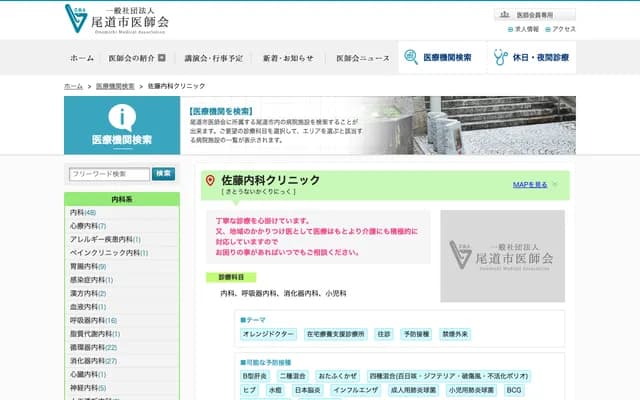640x400 pixels.
Task: Select 胃腸内科(9) in the sidebar
Action: [88, 266]
